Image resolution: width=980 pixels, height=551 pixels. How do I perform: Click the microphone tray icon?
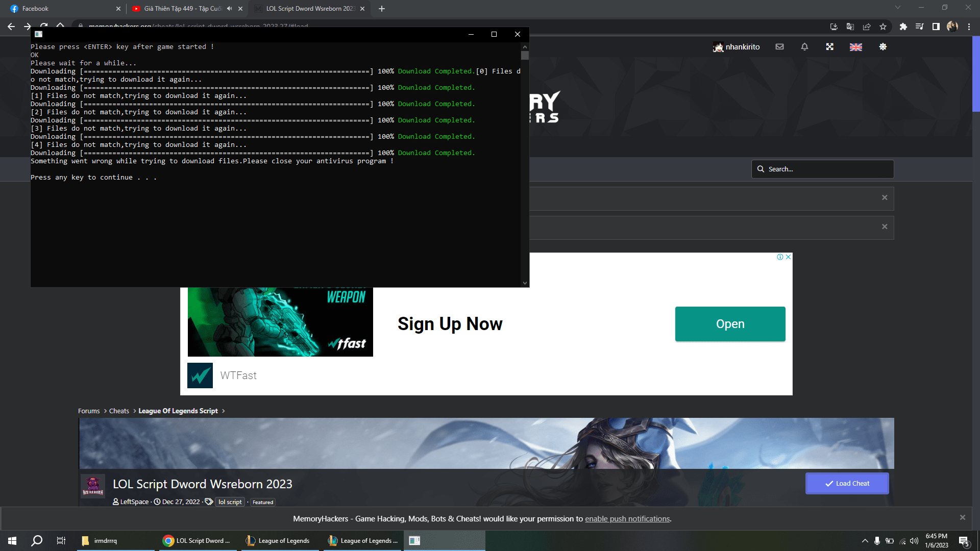coord(877,541)
